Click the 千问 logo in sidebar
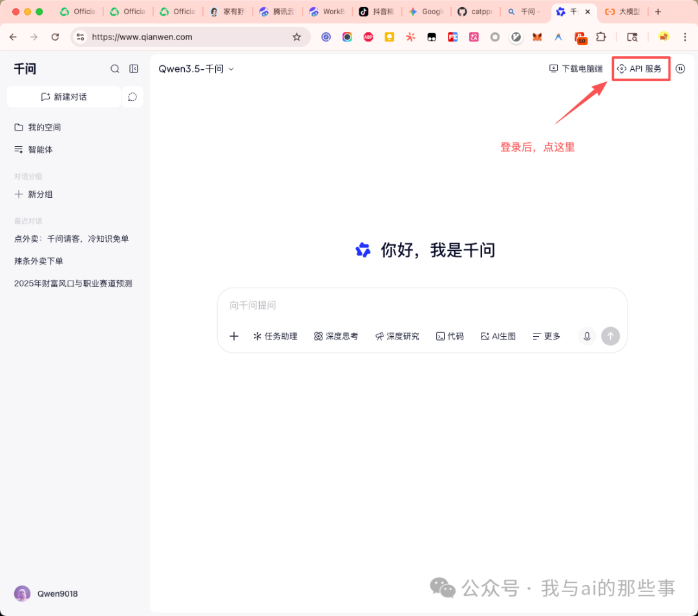The width and height of the screenshot is (698, 616). click(25, 69)
